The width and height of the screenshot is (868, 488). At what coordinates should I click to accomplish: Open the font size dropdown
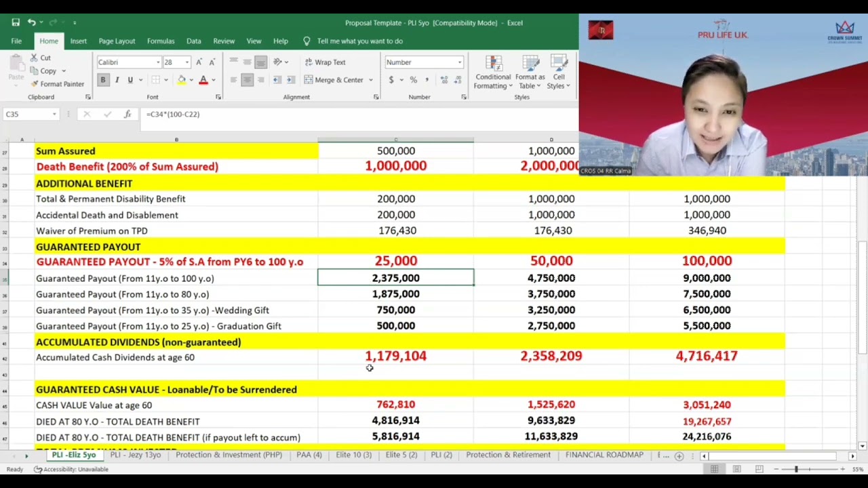click(x=186, y=62)
